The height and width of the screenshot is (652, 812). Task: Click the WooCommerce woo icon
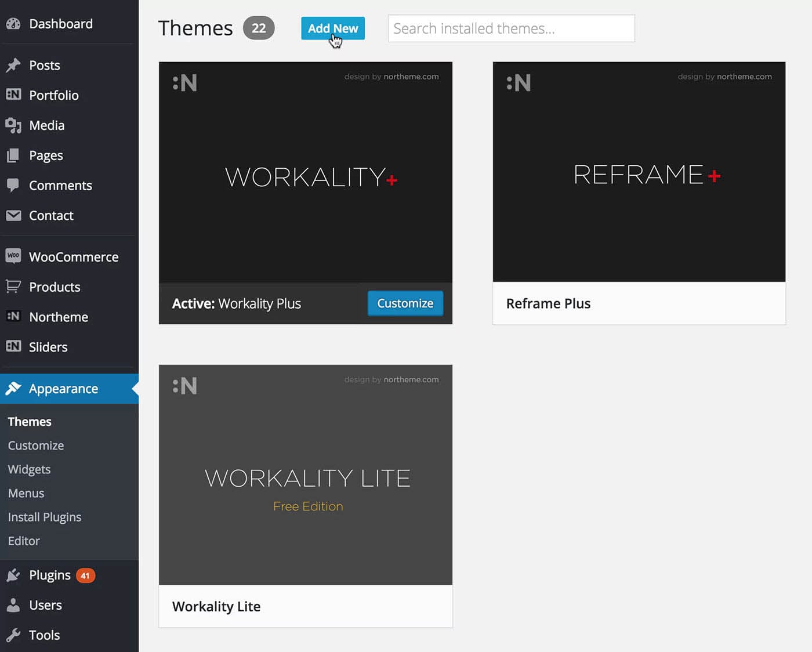[13, 256]
